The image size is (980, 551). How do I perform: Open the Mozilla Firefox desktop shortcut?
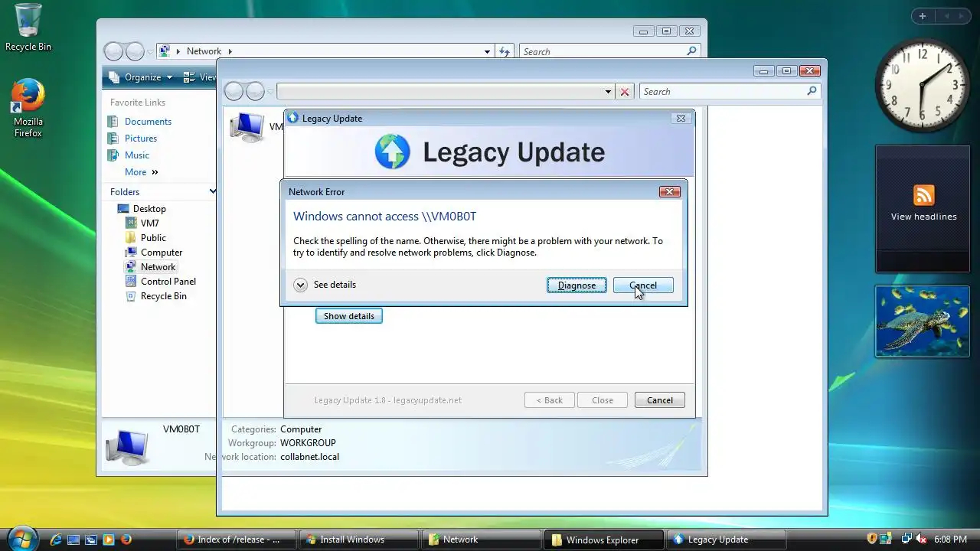coord(28,108)
